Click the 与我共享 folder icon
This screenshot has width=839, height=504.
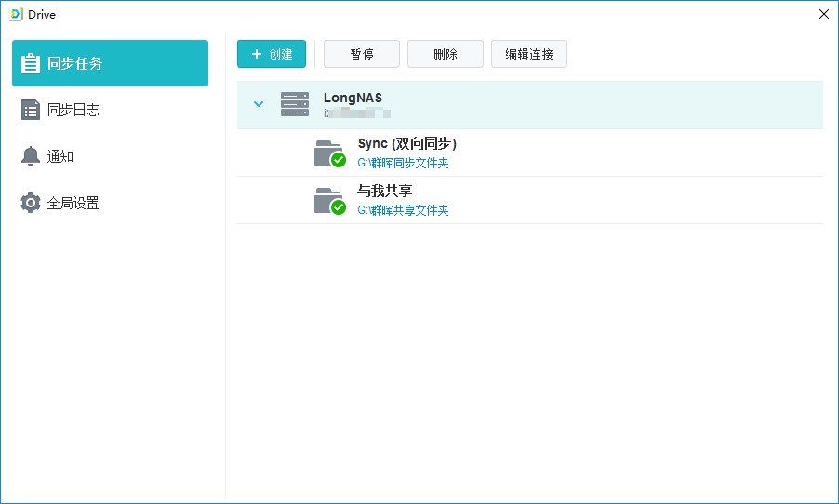pos(329,200)
